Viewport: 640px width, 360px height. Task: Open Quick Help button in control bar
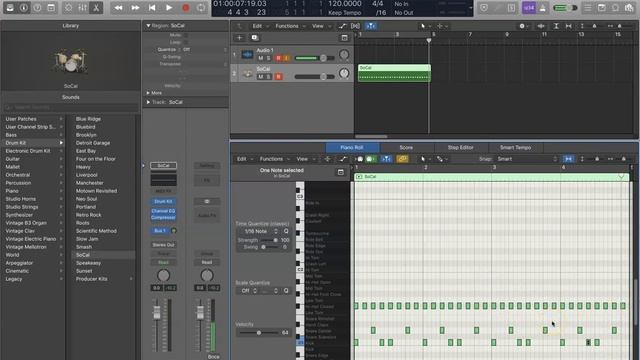(37, 8)
